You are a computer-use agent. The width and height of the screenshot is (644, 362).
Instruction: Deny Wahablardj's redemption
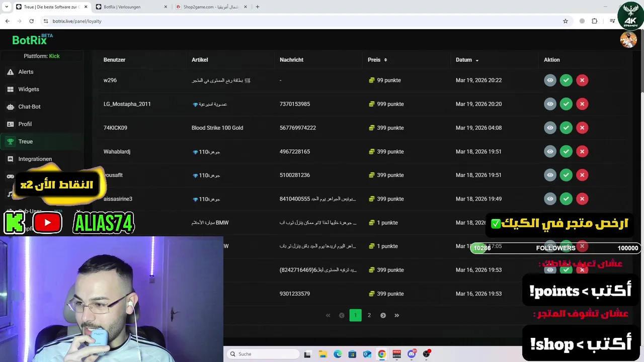[582, 151]
